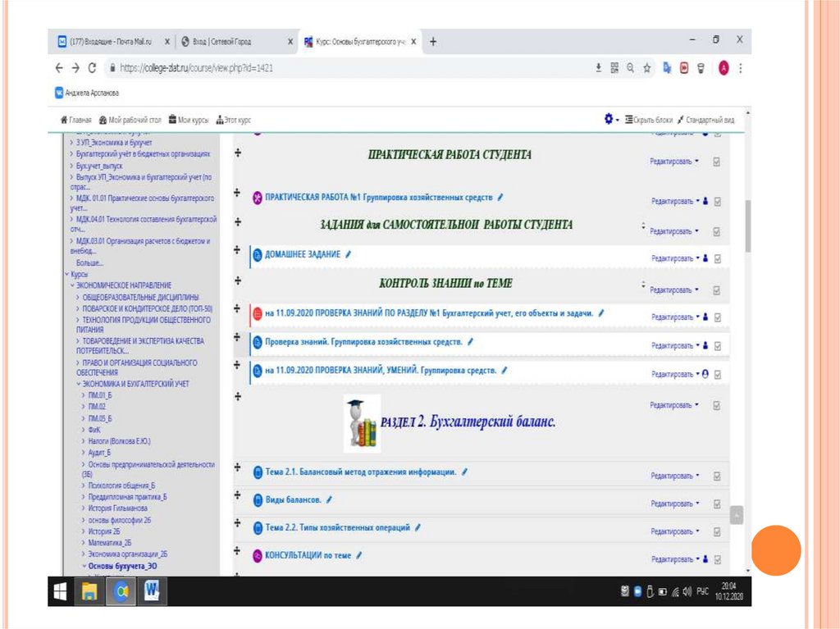The image size is (840, 629).
Task: Open Мой рабочий стол in navigation bar
Action: (130, 120)
